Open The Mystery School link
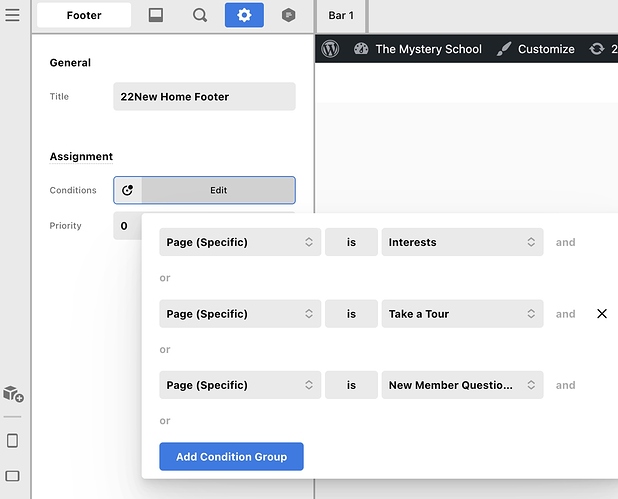This screenshot has width=618, height=499. click(428, 49)
